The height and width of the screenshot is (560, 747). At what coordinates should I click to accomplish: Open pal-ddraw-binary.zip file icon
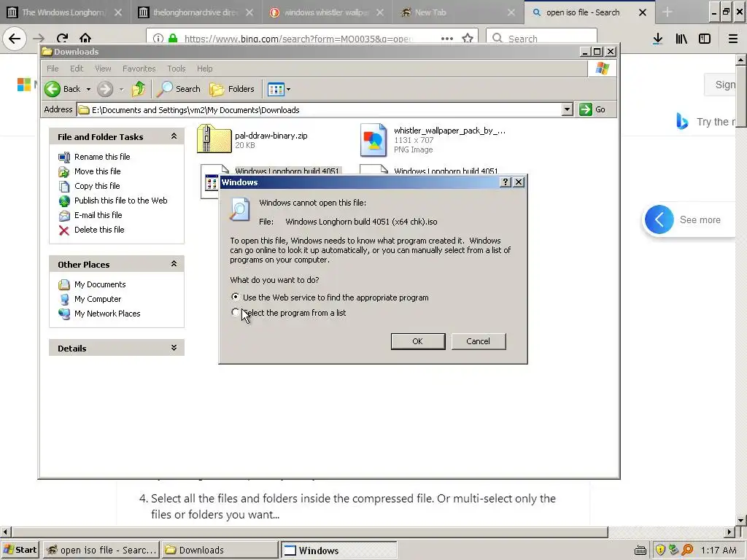pyautogui.click(x=214, y=139)
